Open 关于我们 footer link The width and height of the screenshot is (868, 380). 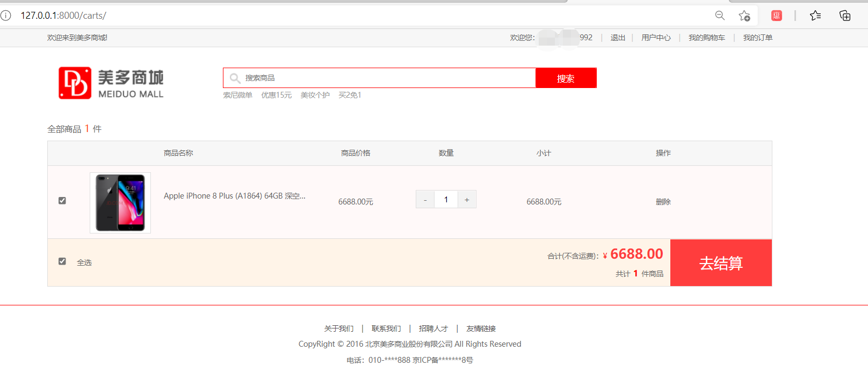pos(339,328)
